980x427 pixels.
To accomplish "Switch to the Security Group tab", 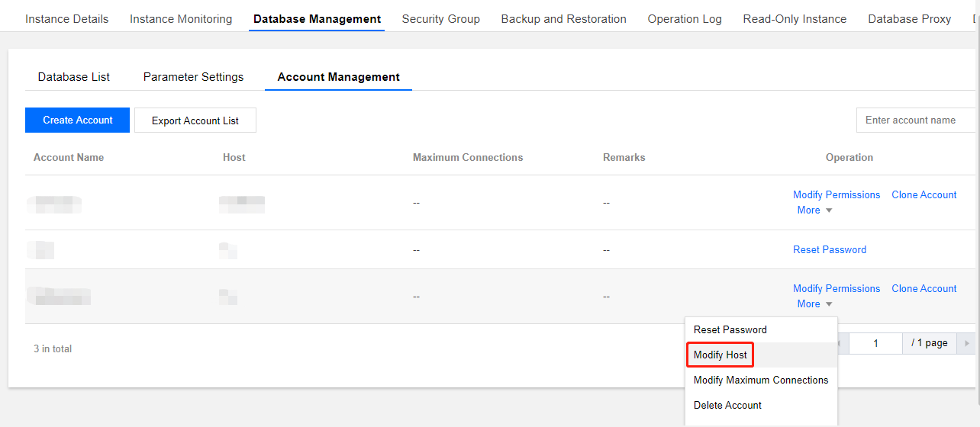I will click(440, 19).
